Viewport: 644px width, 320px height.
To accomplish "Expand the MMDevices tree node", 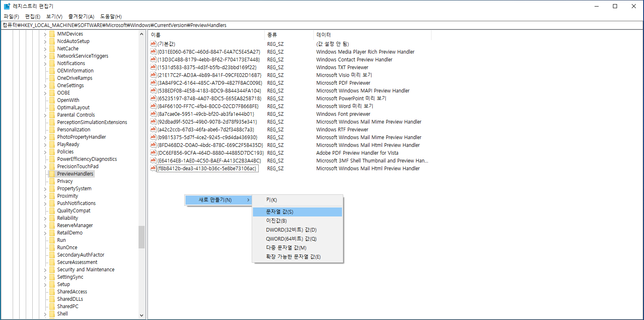I will click(45, 34).
